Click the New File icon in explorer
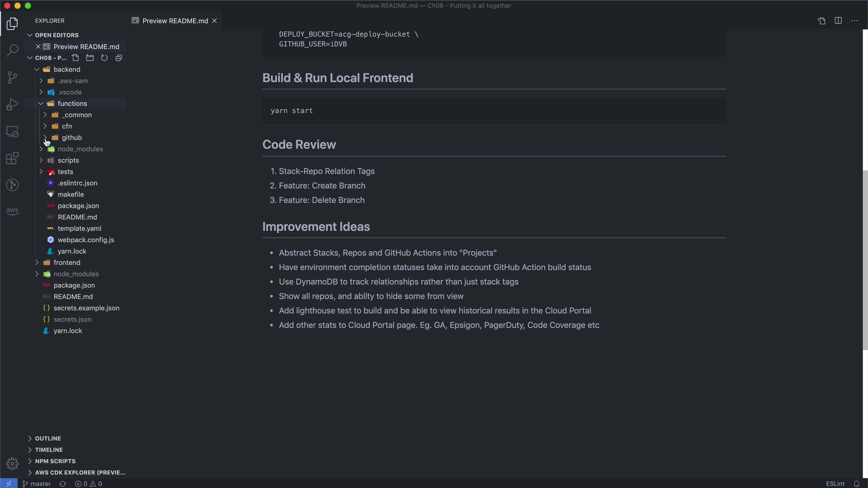Screen dimensions: 868x488 [75, 58]
